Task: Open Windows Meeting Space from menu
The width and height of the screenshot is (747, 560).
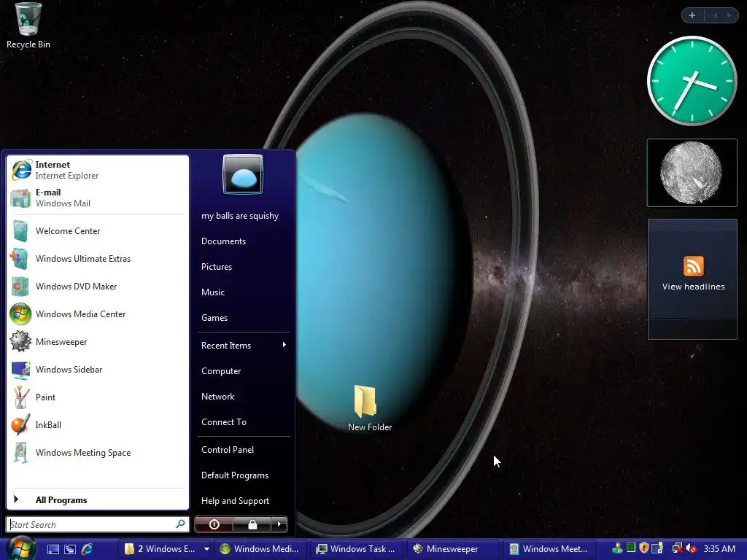Action: point(98,452)
